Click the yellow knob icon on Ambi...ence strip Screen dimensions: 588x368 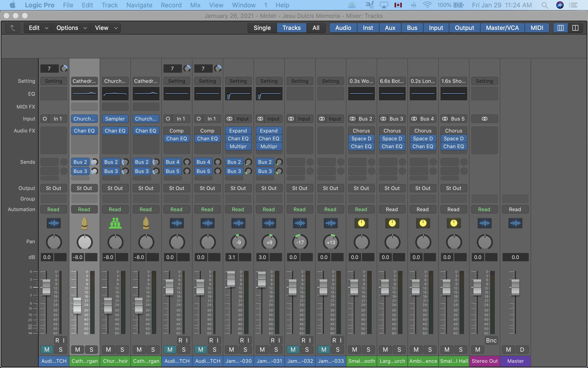(x=423, y=223)
